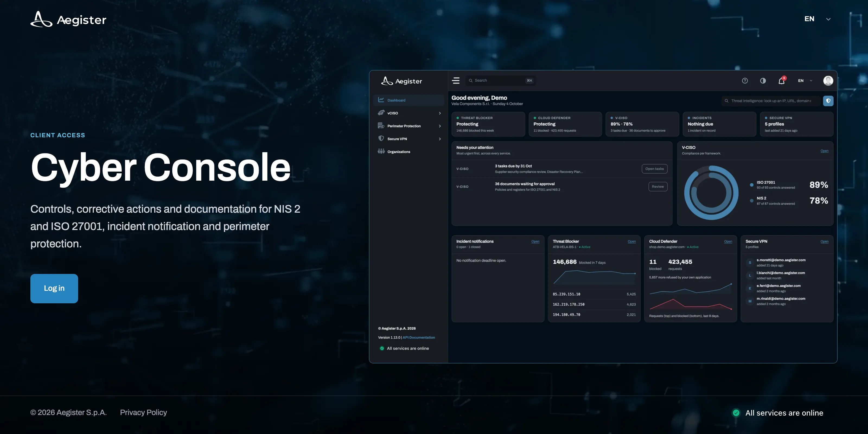This screenshot has height=434, width=868.
Task: Open the notifications bell icon
Action: [781, 81]
